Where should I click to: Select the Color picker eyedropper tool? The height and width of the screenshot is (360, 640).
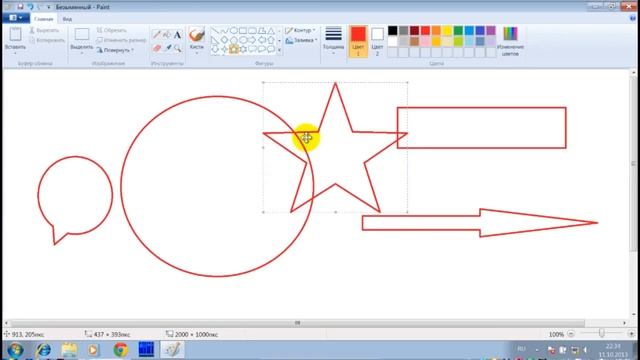pyautogui.click(x=168, y=48)
